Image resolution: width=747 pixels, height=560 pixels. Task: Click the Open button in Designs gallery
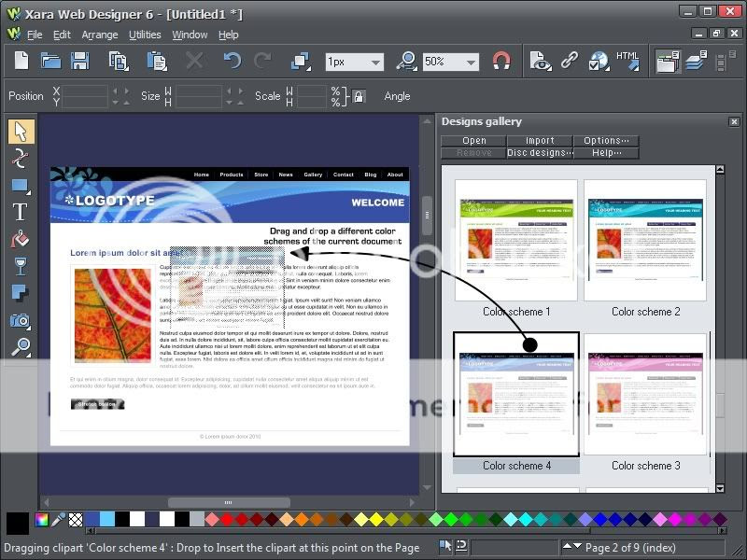(x=473, y=141)
